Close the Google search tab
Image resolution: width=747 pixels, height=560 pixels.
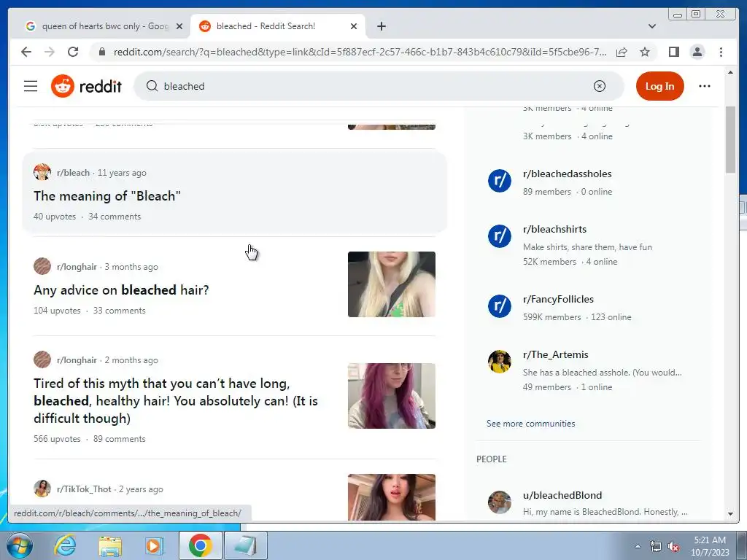179,26
